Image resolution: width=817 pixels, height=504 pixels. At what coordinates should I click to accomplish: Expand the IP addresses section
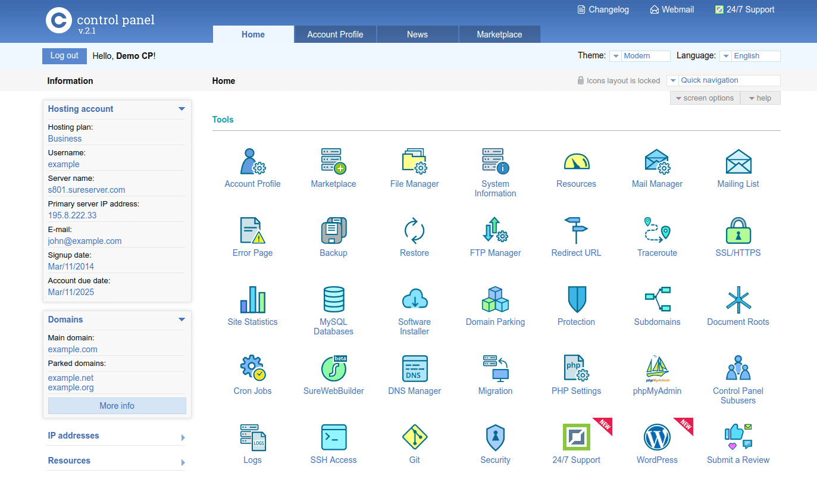pyautogui.click(x=183, y=437)
